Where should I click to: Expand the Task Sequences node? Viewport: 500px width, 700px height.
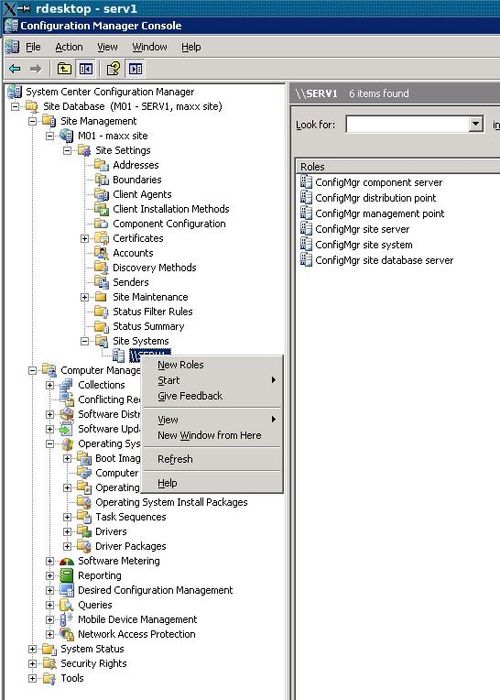coord(67,517)
